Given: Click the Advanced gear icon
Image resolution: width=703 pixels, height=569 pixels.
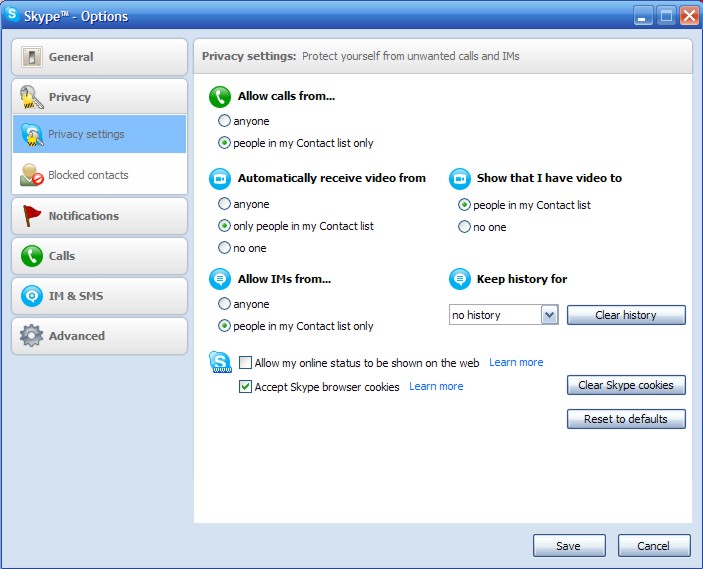Looking at the screenshot, I should click(31, 336).
